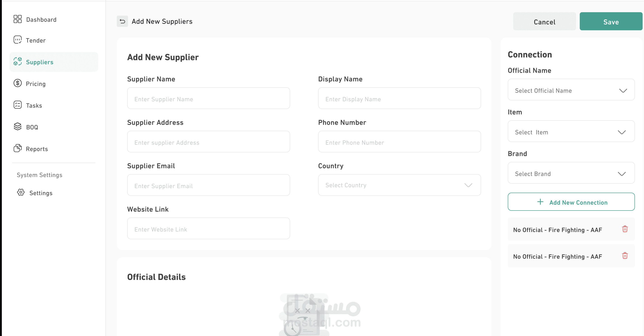The image size is (644, 336).
Task: Click the back arrow icon beside Add New Suppliers
Action: [x=122, y=21]
